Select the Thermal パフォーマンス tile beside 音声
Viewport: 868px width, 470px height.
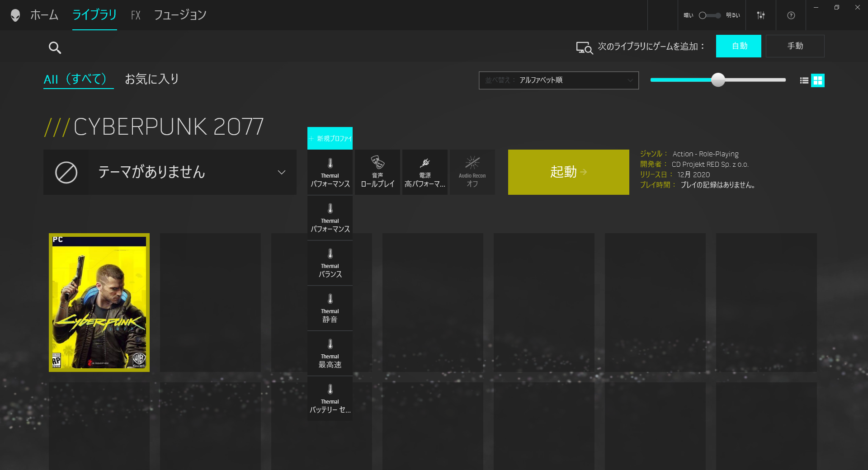tap(330, 172)
